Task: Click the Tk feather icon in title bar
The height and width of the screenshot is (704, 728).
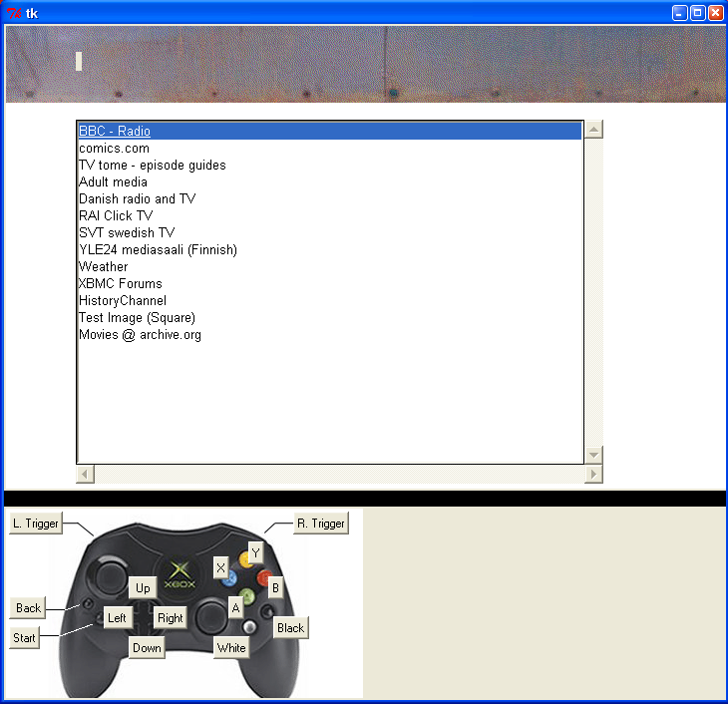Action: [14, 14]
